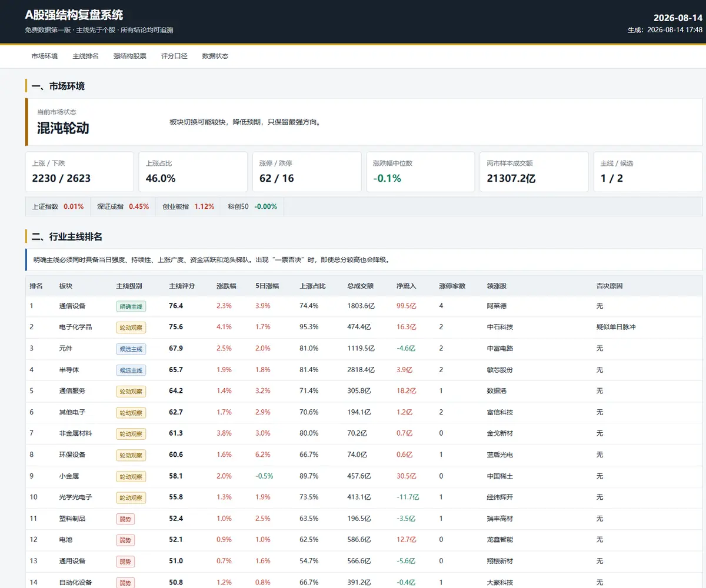Click the 主线级别 column header

pos(129,286)
